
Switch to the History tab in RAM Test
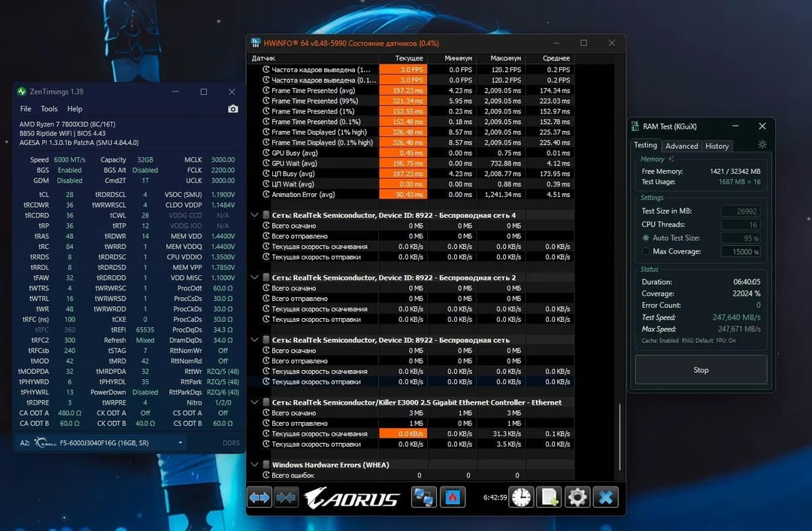(x=717, y=146)
